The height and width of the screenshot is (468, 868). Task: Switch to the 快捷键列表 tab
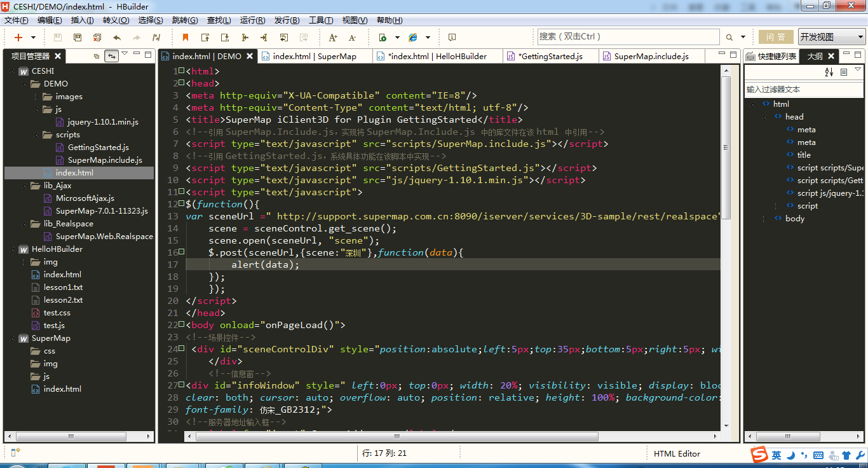(x=771, y=56)
